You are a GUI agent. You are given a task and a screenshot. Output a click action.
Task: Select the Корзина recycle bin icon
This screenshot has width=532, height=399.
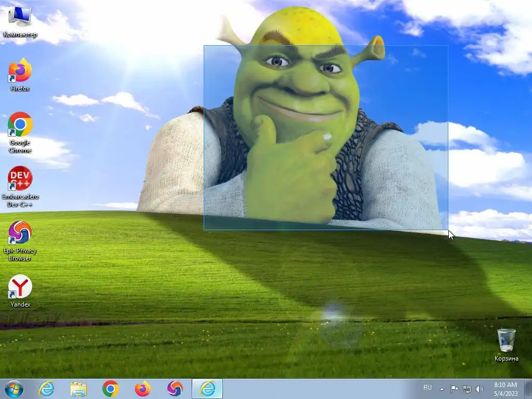point(506,345)
